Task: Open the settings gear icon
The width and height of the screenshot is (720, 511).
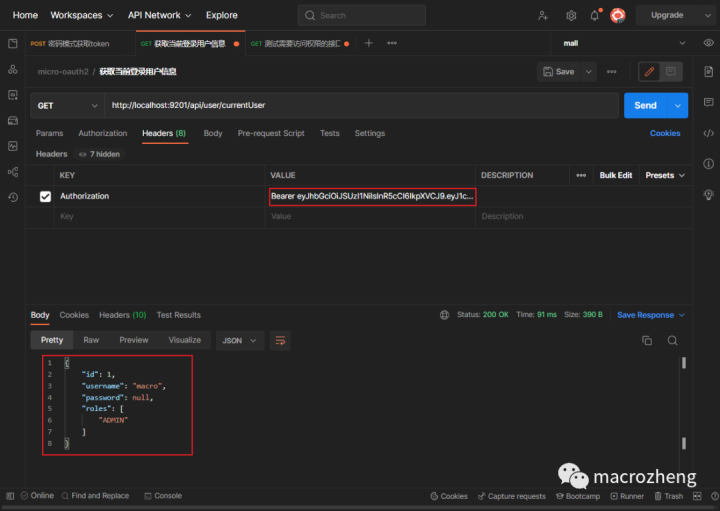Action: (x=571, y=16)
